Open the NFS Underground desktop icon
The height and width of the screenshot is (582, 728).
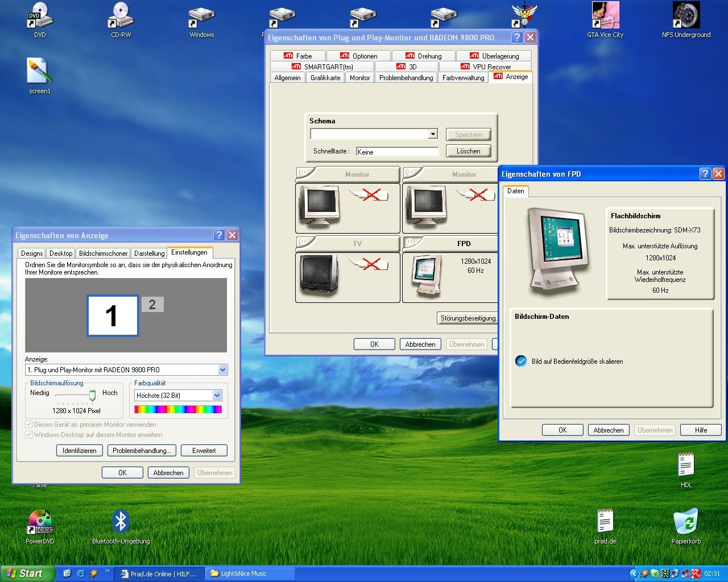pos(686,16)
